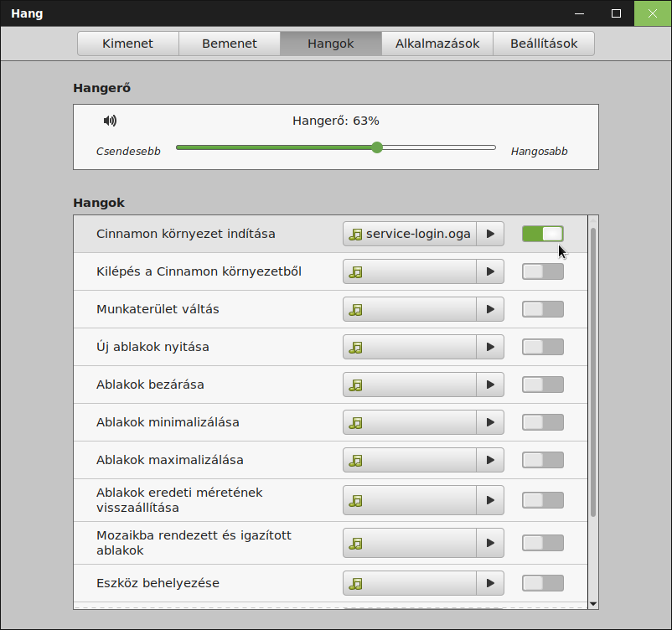This screenshot has height=630, width=672.
Task: Play the Eszköz behelyezése sound
Action: tap(490, 583)
